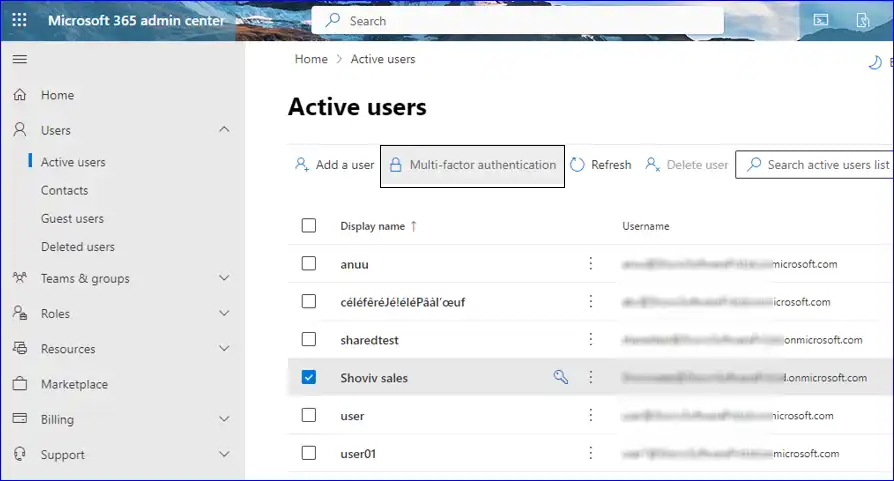Click Delete user button
Image resolution: width=894 pixels, height=481 pixels.
click(686, 165)
